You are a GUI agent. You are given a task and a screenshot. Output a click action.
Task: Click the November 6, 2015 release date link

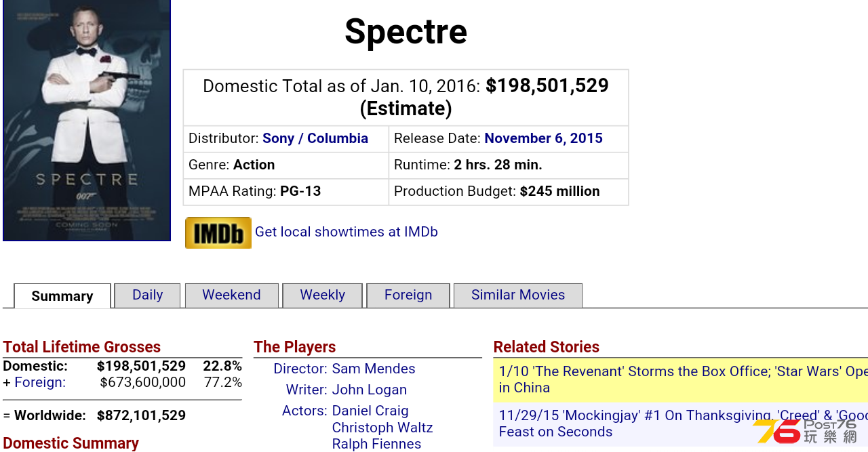[543, 138]
